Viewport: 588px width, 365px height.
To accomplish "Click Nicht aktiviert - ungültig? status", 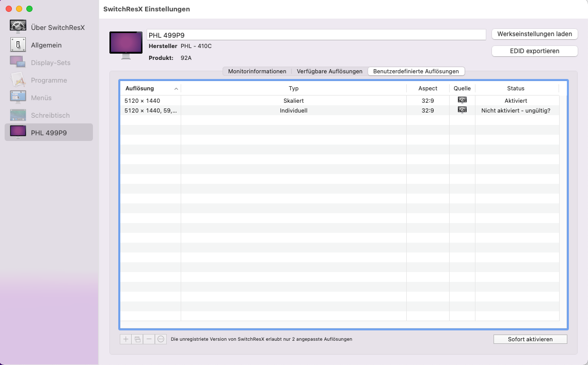I will pyautogui.click(x=516, y=110).
